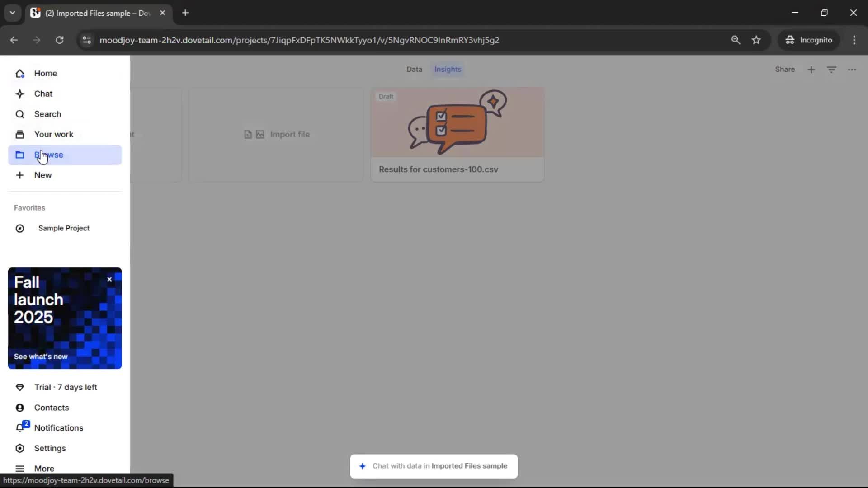Image resolution: width=868 pixels, height=488 pixels.
Task: Click the plus icon next to Share
Action: tap(811, 70)
